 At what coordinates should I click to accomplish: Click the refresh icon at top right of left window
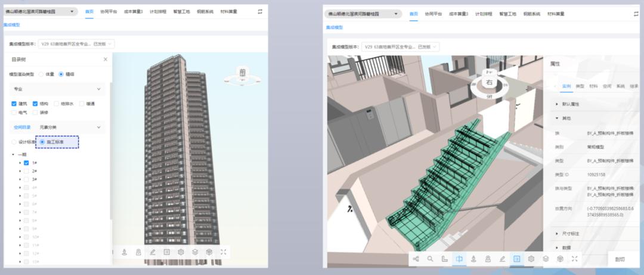[260, 11]
